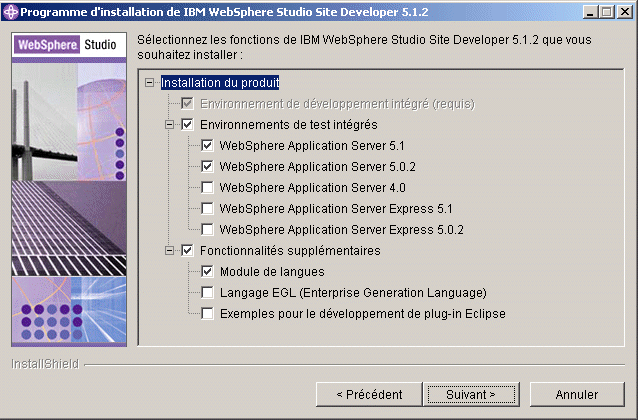Screen dimensions: 638x420
Task: Select the WebSphere Application Server 5.1 label
Action: [x=312, y=146]
